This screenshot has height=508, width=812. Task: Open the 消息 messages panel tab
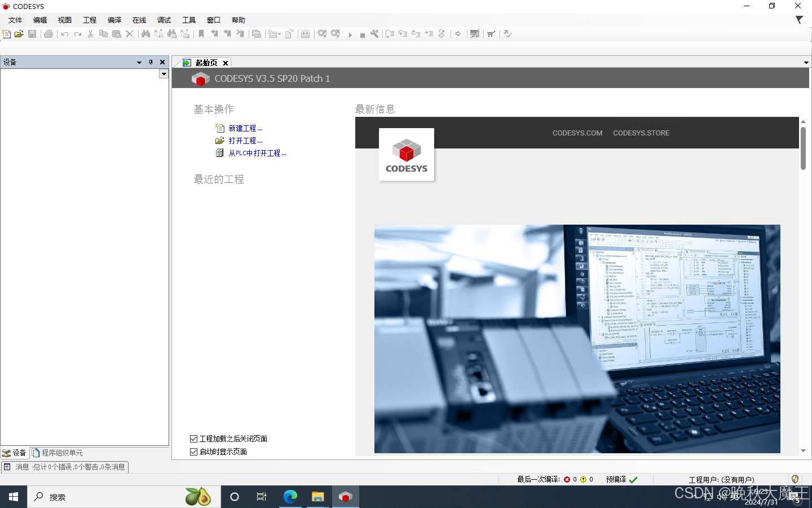coord(65,467)
